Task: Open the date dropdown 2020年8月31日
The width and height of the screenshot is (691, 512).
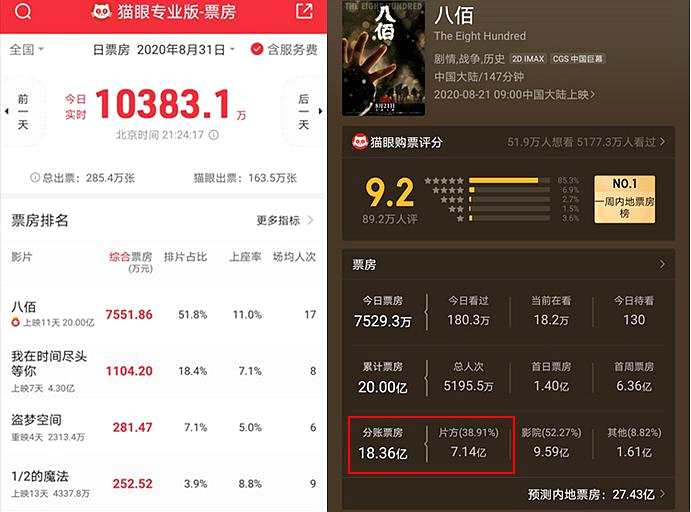Action: click(x=185, y=50)
